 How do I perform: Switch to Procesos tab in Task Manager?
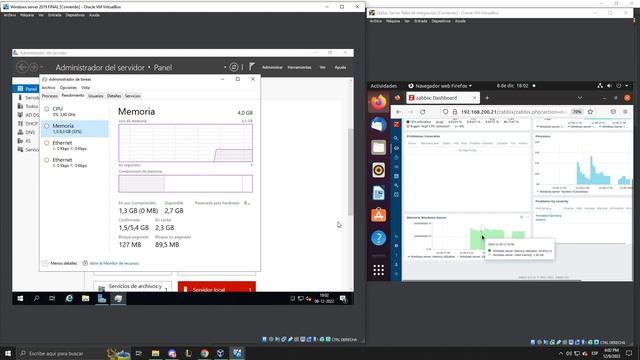[x=50, y=96]
